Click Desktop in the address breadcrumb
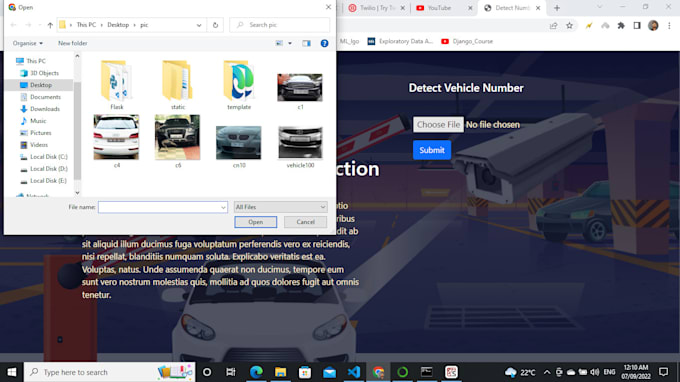Image resolution: width=680 pixels, height=382 pixels. tap(118, 25)
